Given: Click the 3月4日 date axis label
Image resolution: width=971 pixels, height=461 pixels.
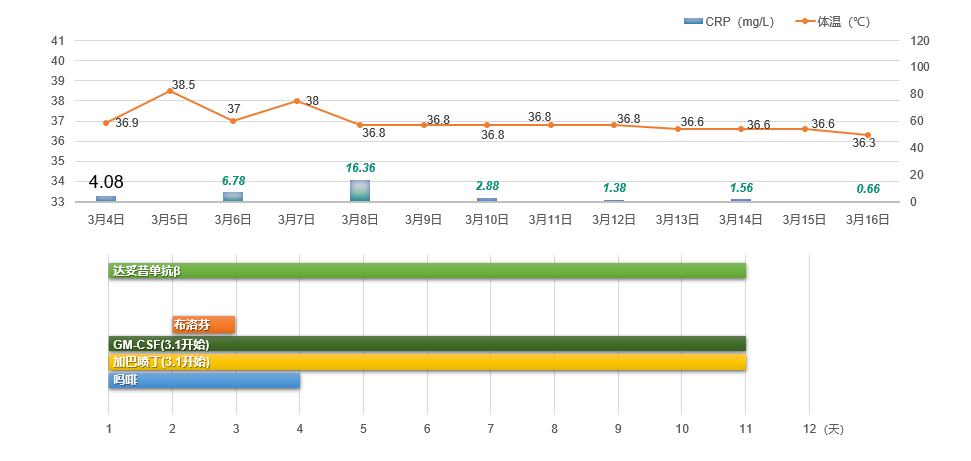Looking at the screenshot, I should pyautogui.click(x=106, y=220).
